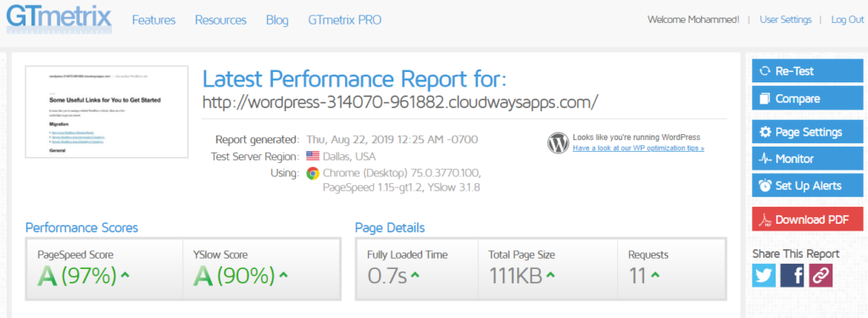The image size is (868, 318).
Task: Click the USA flag icon
Action: click(x=313, y=156)
